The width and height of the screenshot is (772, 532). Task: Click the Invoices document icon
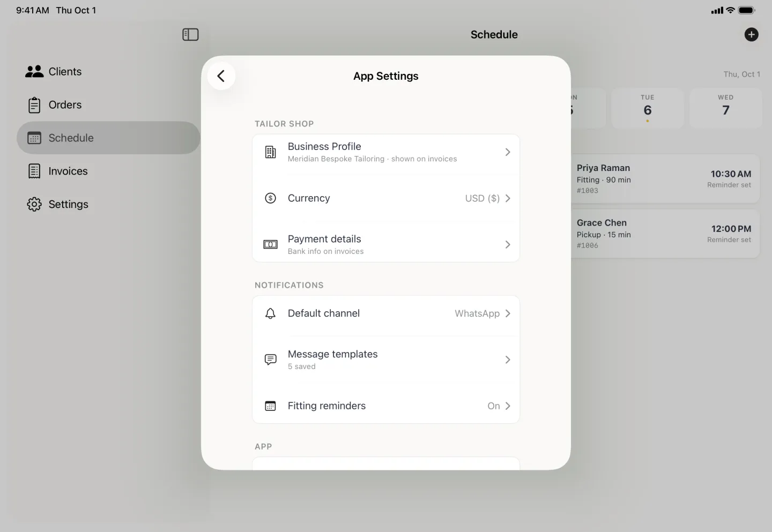click(x=34, y=171)
